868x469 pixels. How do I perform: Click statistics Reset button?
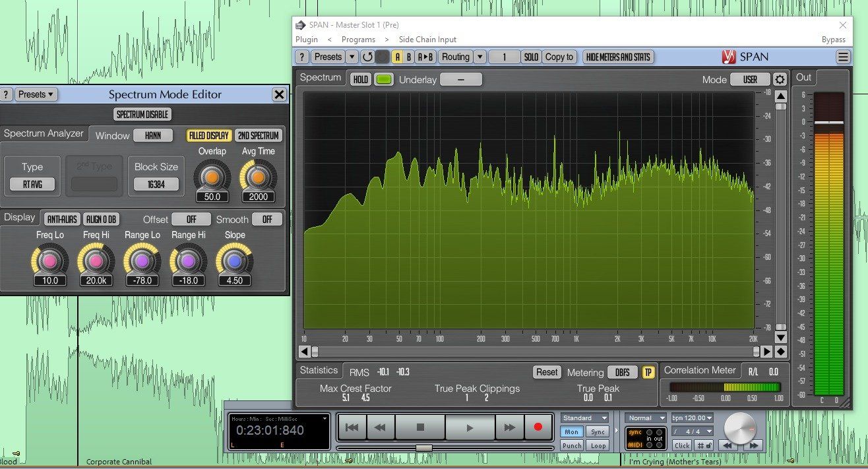pyautogui.click(x=547, y=372)
